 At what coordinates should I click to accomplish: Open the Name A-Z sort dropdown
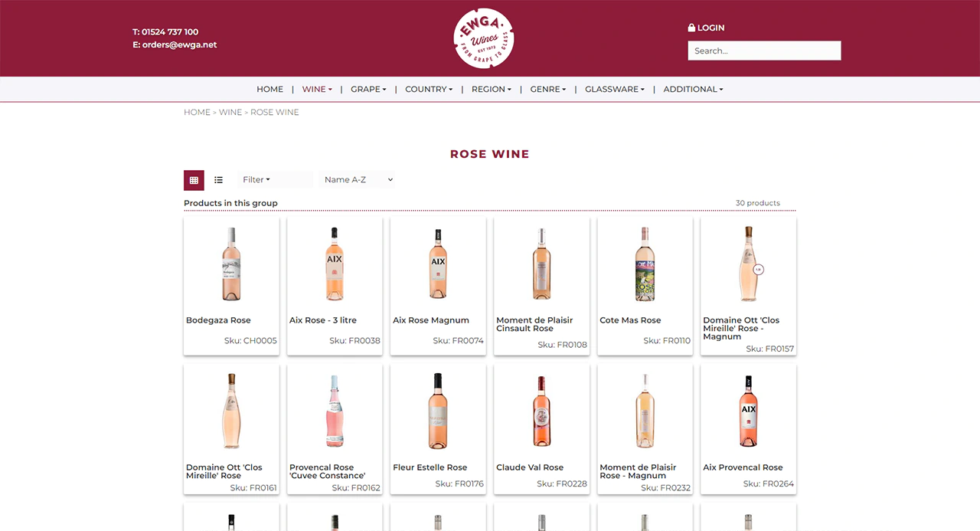point(358,179)
